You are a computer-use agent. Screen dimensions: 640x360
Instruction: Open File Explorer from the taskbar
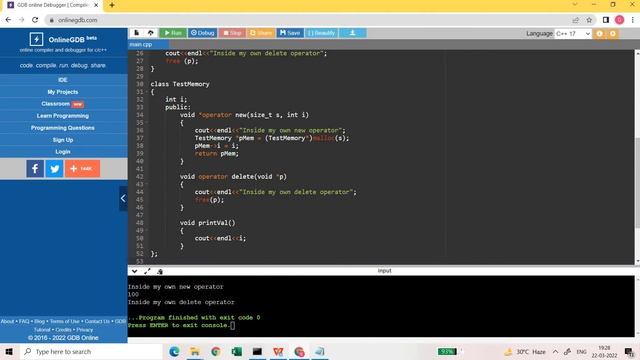coord(195,351)
